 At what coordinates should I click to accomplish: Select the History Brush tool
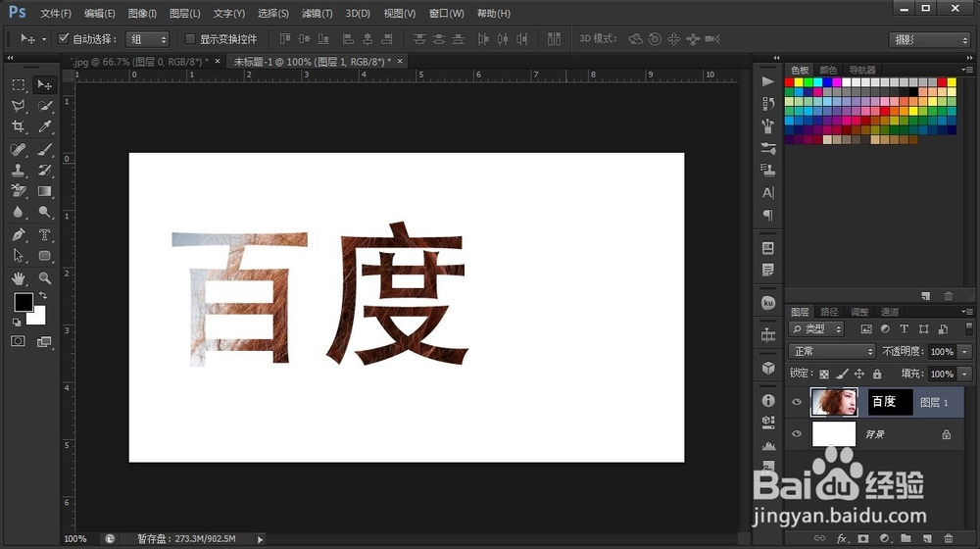tap(44, 170)
